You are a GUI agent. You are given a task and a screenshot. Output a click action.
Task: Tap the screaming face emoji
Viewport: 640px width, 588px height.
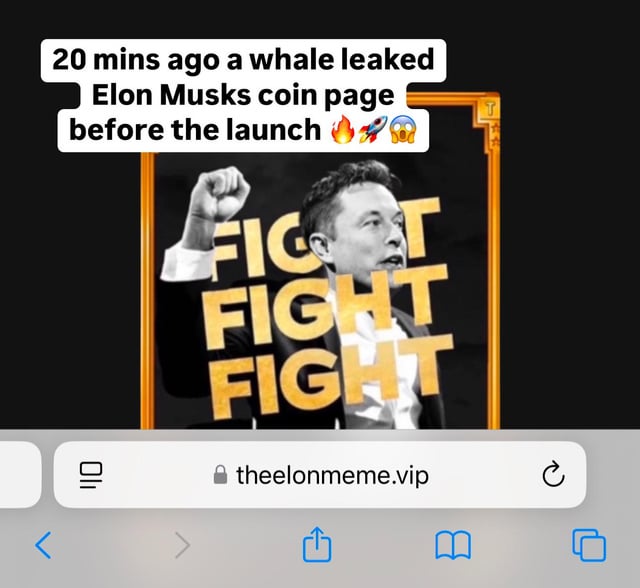click(403, 129)
